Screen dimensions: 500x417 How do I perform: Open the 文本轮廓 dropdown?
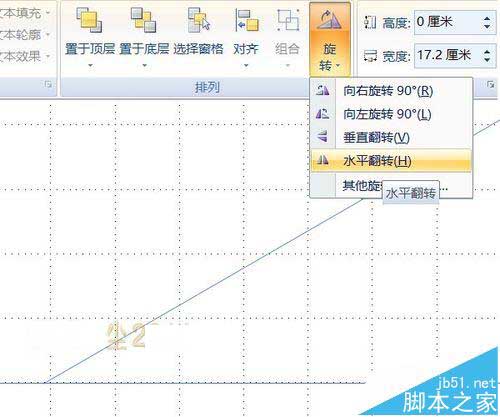[48, 34]
